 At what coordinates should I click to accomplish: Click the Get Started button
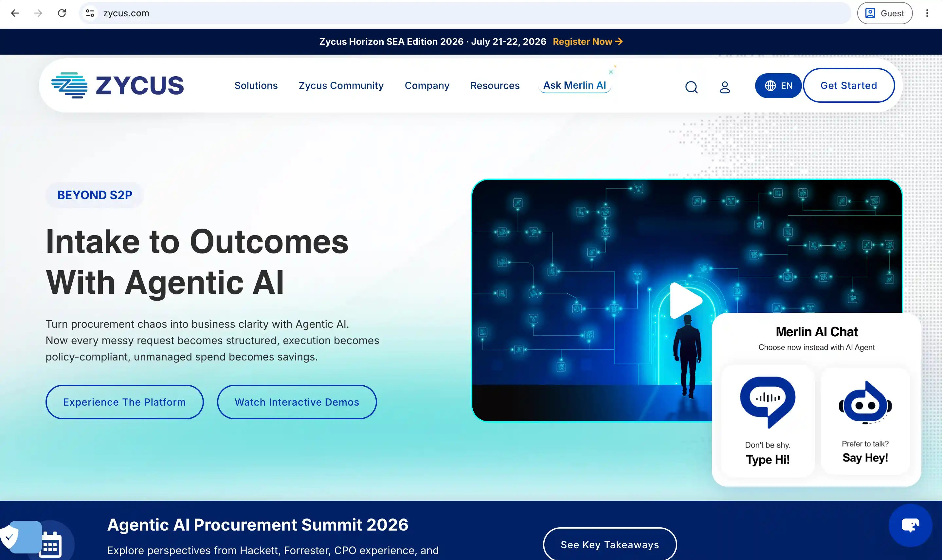coord(848,85)
